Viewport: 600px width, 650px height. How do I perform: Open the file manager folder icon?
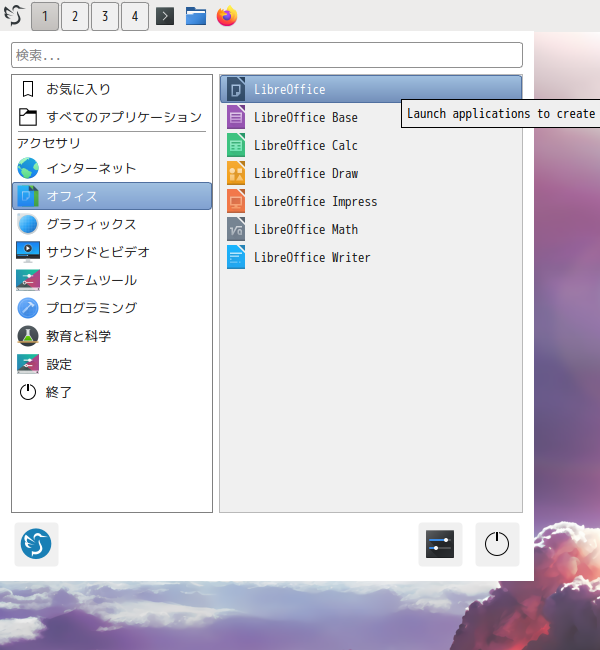[x=196, y=16]
